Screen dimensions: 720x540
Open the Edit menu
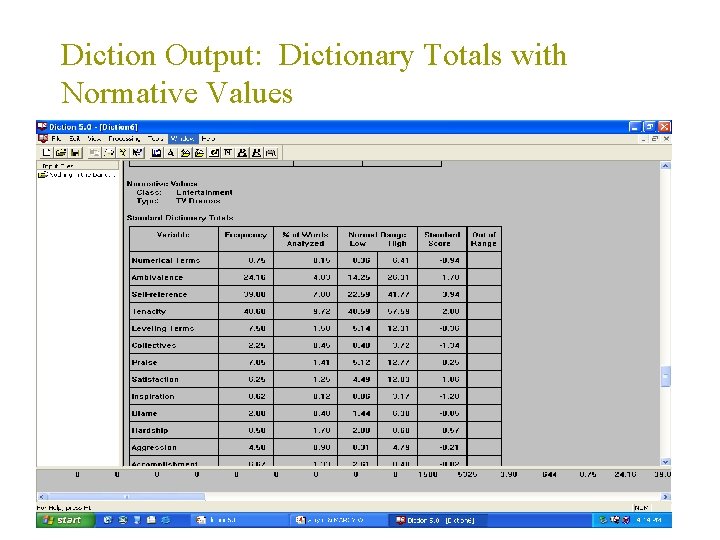75,138
